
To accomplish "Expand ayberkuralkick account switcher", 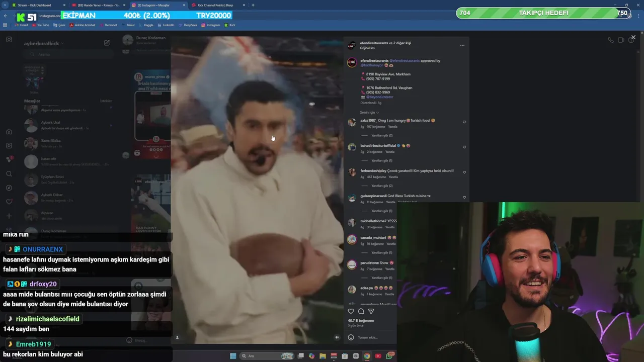I will tap(44, 43).
